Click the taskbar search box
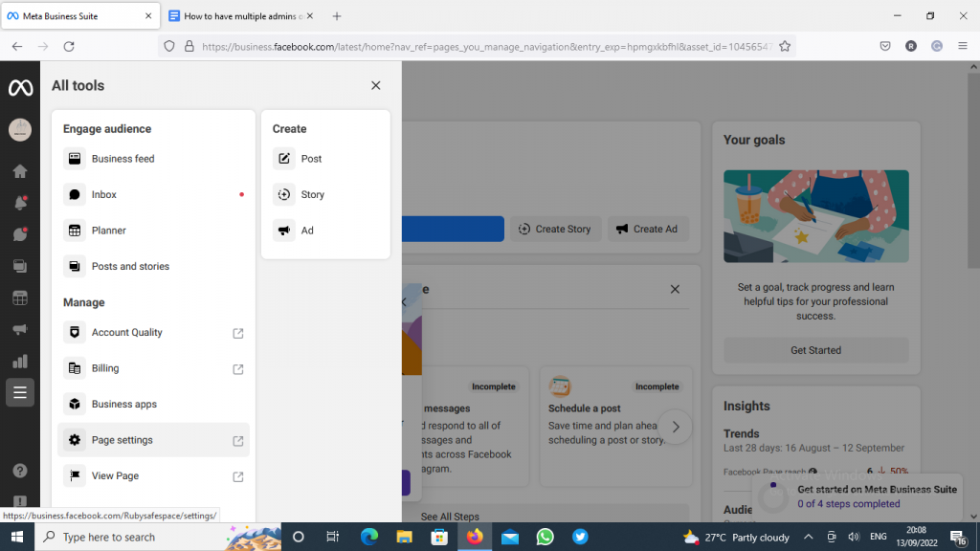This screenshot has height=551, width=980. pyautogui.click(x=158, y=537)
